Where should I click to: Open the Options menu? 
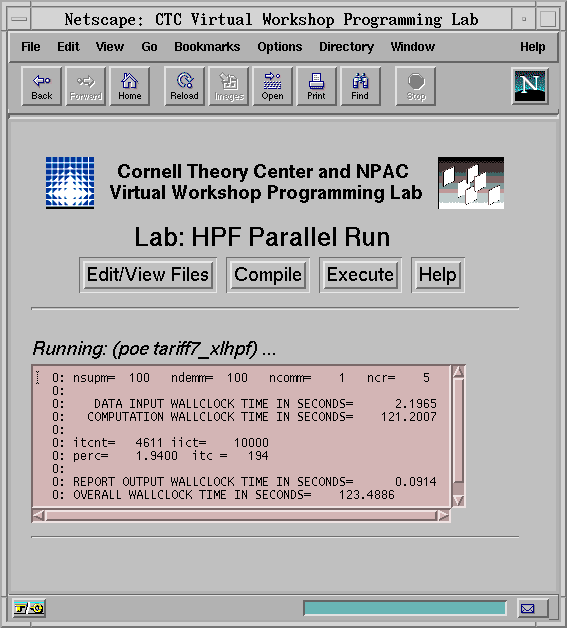pyautogui.click(x=279, y=47)
